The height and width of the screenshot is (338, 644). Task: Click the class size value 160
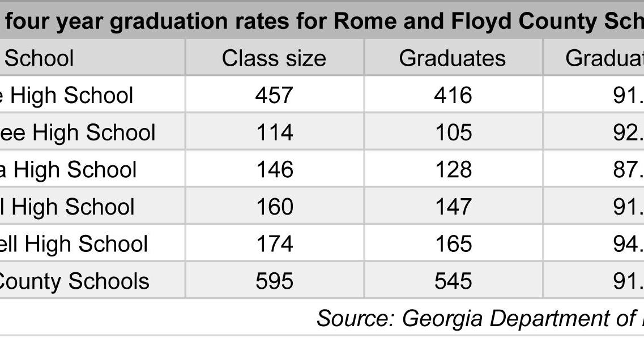[274, 207]
